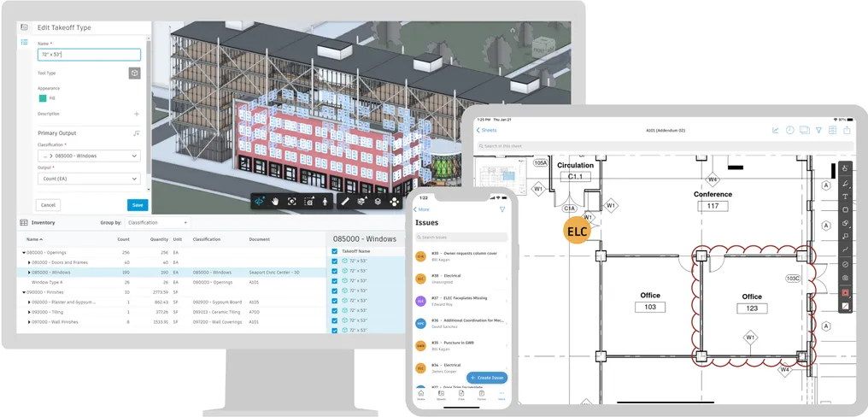The width and height of the screenshot is (868, 417).
Task: Tap the More tab on phone bottom bar
Action: click(502, 396)
